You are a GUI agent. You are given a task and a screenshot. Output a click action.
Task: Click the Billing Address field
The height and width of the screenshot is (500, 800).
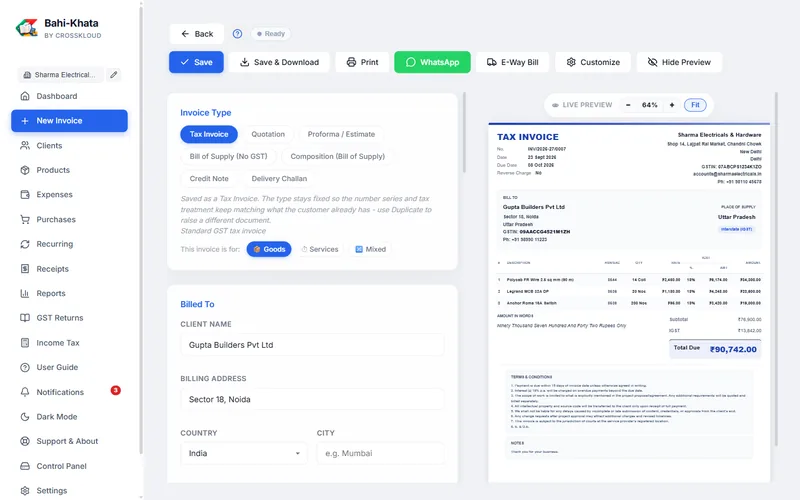click(x=312, y=399)
